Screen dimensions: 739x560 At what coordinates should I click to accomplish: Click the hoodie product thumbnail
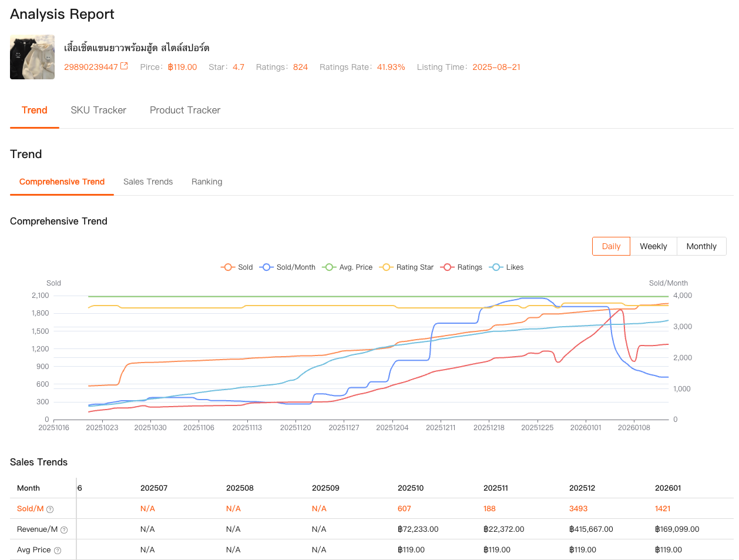(32, 57)
